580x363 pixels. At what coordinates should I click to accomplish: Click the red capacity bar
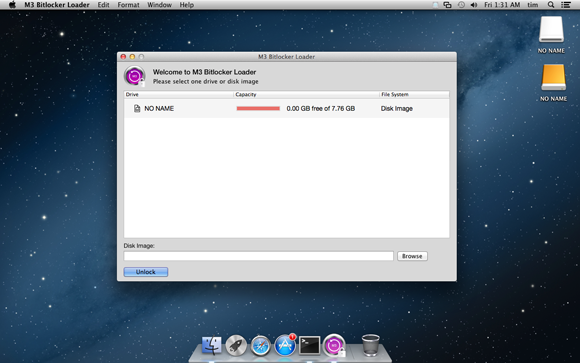pyautogui.click(x=258, y=108)
